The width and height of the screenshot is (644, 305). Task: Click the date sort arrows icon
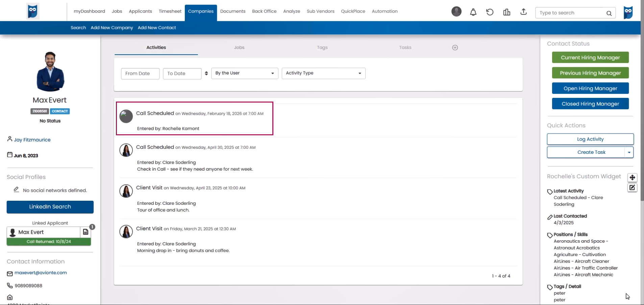click(x=206, y=73)
